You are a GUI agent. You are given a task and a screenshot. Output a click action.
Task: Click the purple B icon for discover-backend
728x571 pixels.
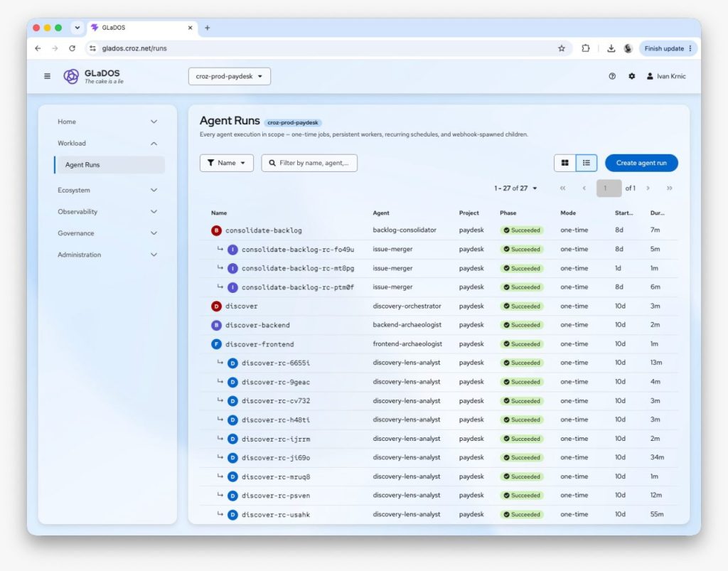click(216, 326)
